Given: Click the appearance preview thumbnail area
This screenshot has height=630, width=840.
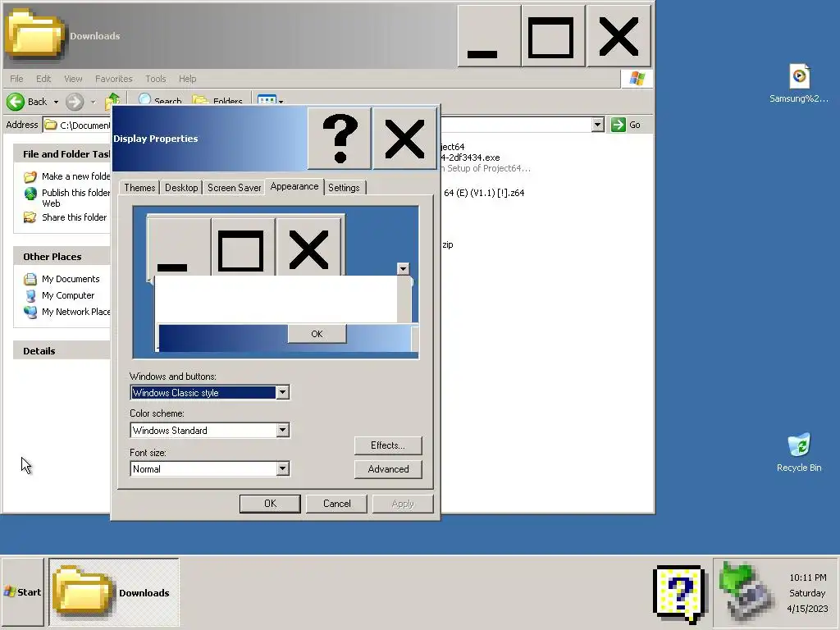Looking at the screenshot, I should (276, 282).
